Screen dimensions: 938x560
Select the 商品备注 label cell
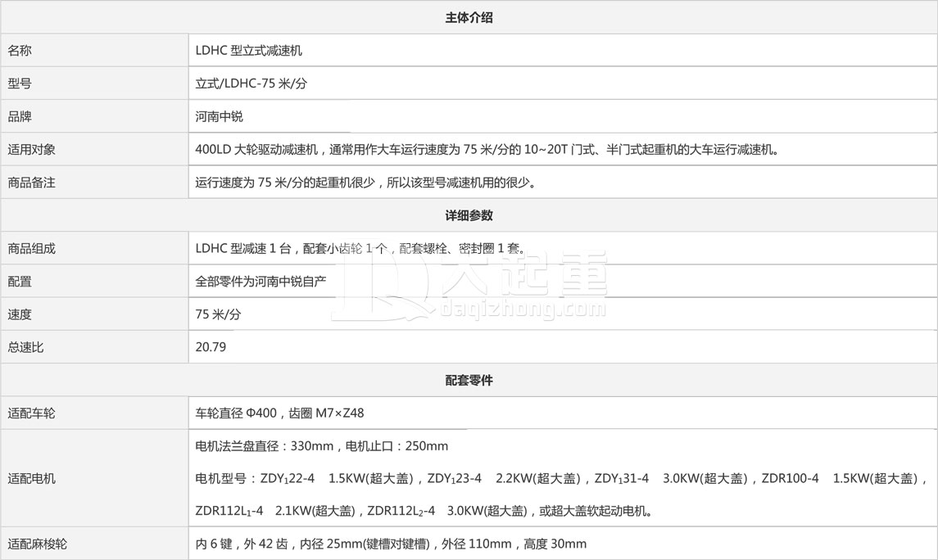[94, 182]
